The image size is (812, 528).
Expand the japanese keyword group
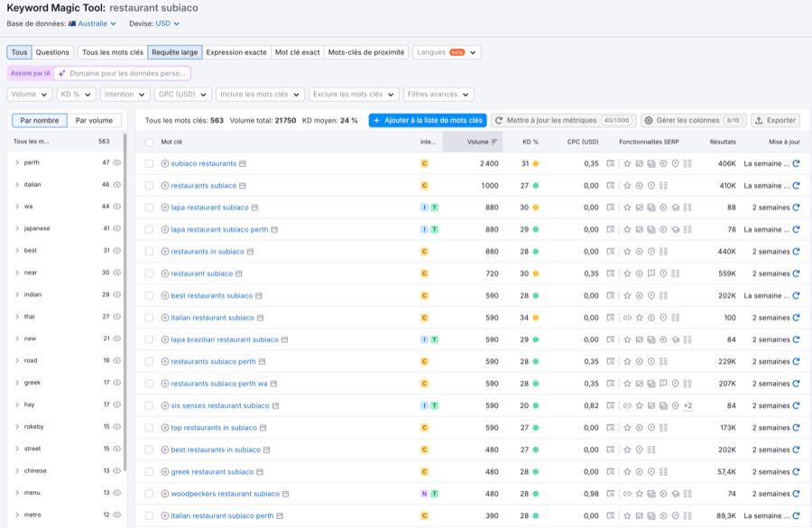click(x=17, y=228)
